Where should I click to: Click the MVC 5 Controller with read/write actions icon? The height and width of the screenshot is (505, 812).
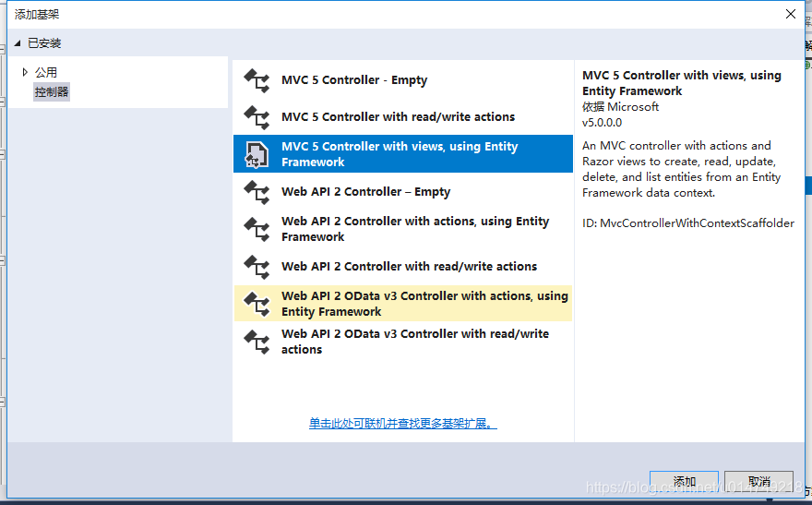pos(257,117)
